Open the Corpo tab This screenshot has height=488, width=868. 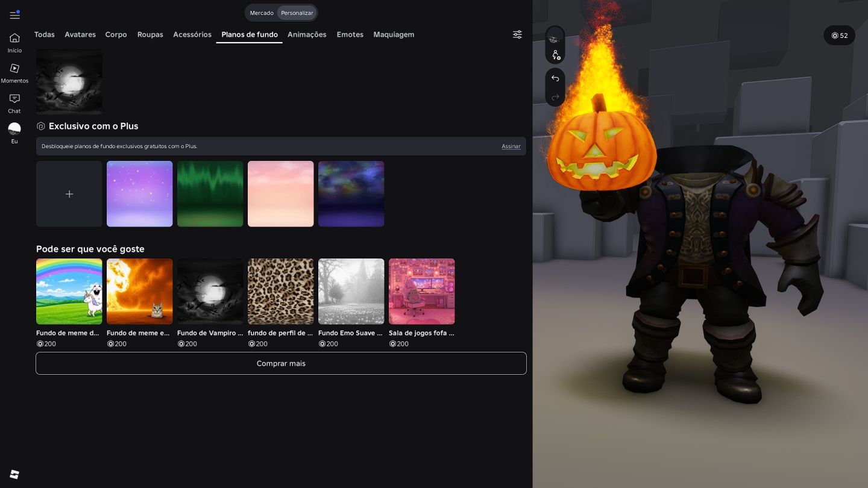(x=116, y=34)
